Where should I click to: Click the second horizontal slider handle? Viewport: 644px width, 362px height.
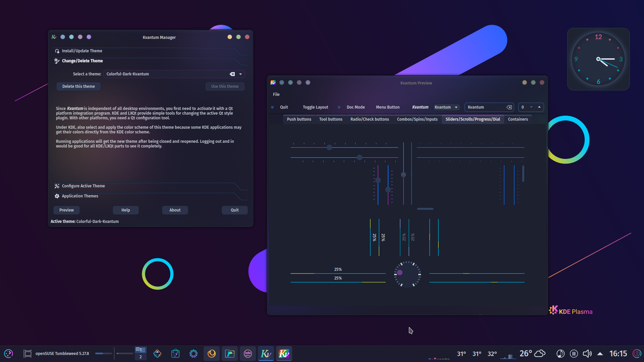[x=360, y=158]
